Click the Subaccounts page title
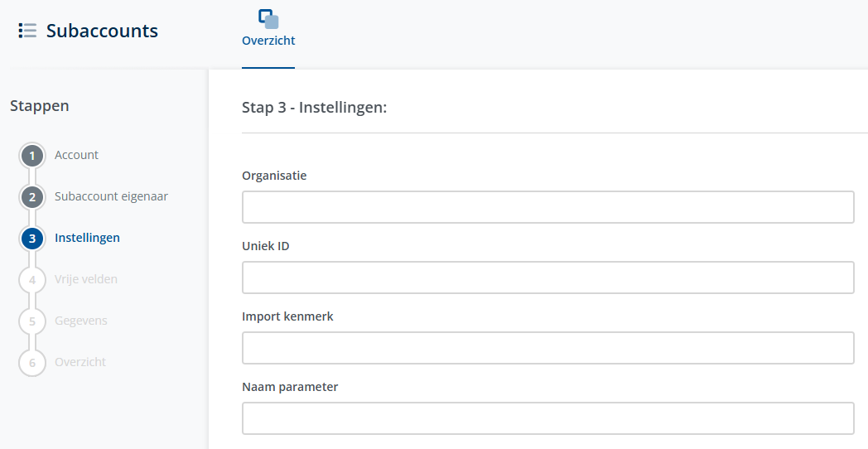 pyautogui.click(x=102, y=31)
